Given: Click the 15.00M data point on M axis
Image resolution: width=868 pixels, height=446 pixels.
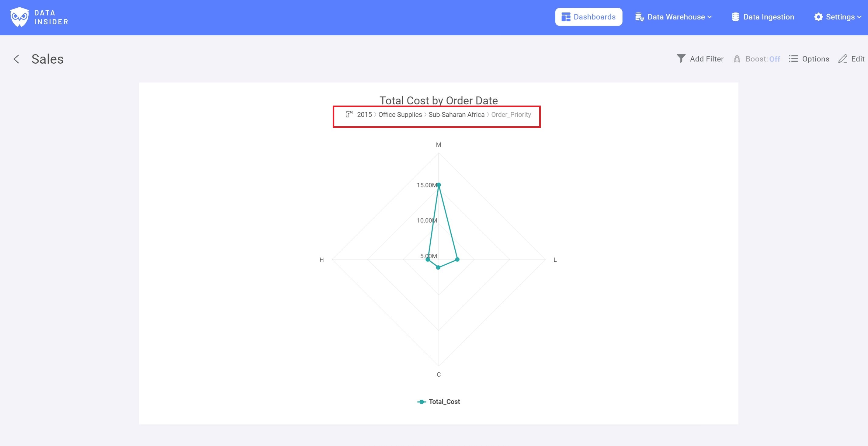Looking at the screenshot, I should coord(438,185).
